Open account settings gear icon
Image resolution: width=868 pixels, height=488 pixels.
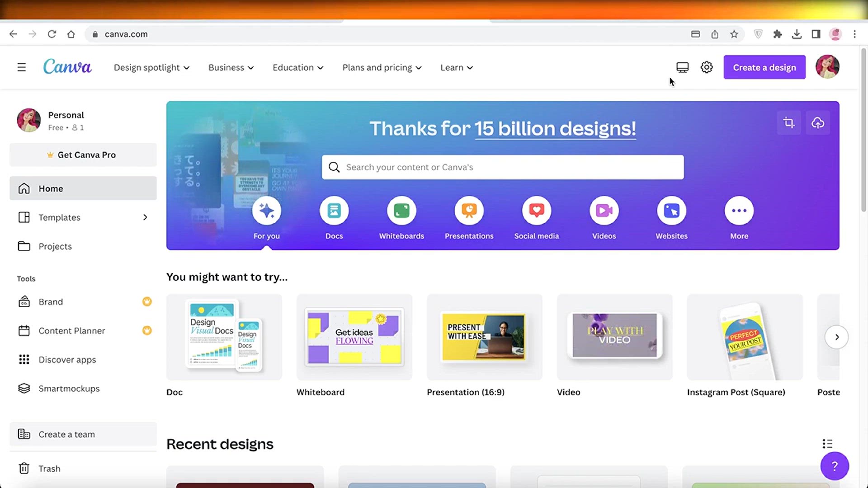pyautogui.click(x=707, y=67)
